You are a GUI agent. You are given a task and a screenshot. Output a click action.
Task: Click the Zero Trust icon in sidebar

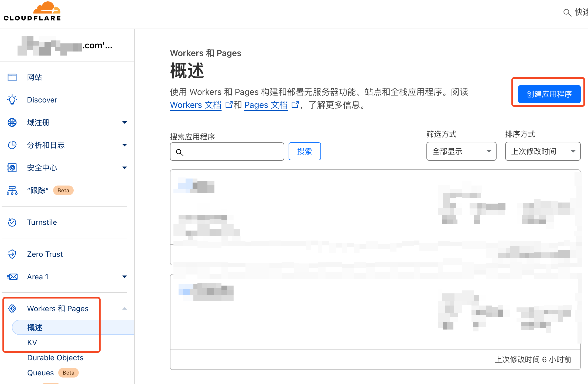[12, 254]
